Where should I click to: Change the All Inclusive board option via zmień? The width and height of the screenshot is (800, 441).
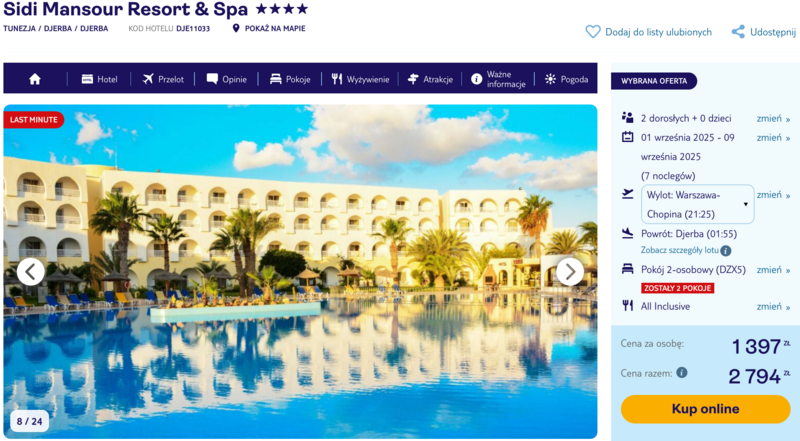(x=773, y=306)
